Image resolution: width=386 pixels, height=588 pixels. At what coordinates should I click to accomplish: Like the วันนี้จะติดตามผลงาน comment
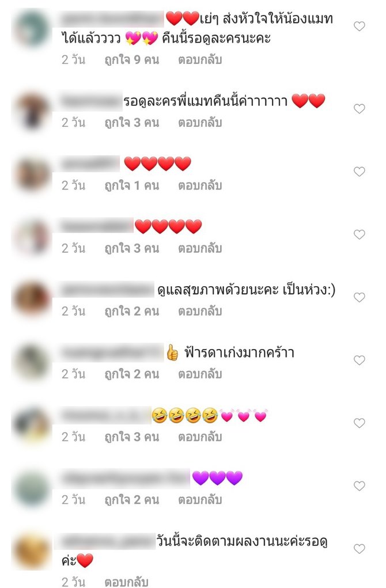pyautogui.click(x=359, y=549)
